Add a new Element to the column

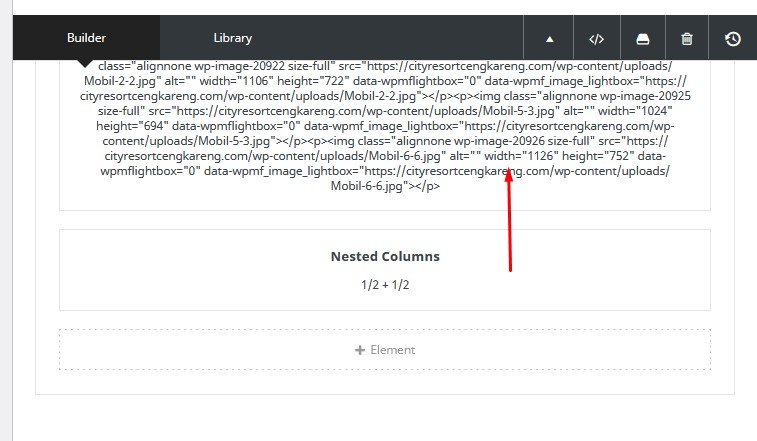pos(385,350)
